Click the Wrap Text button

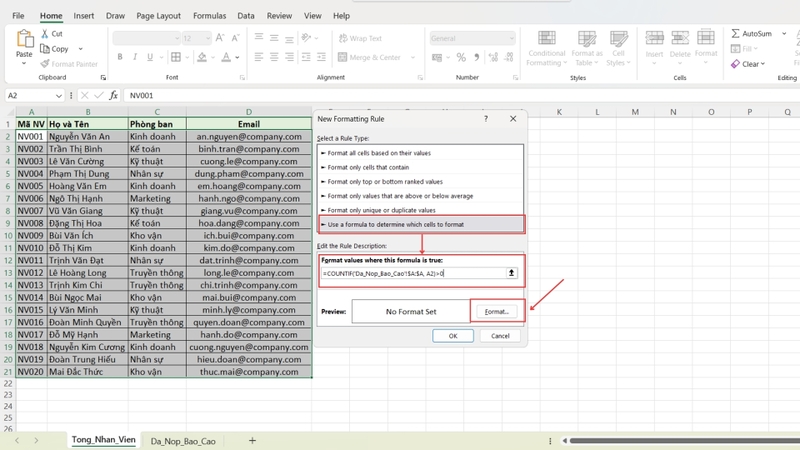[x=360, y=38]
